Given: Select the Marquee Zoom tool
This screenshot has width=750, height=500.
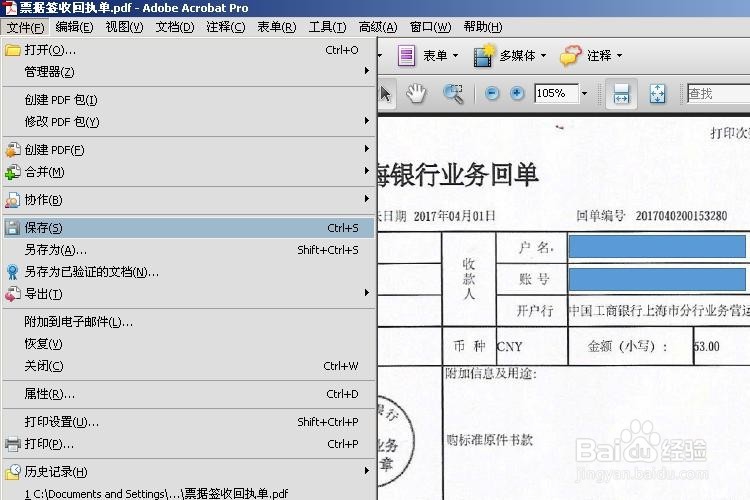Looking at the screenshot, I should coord(453,94).
